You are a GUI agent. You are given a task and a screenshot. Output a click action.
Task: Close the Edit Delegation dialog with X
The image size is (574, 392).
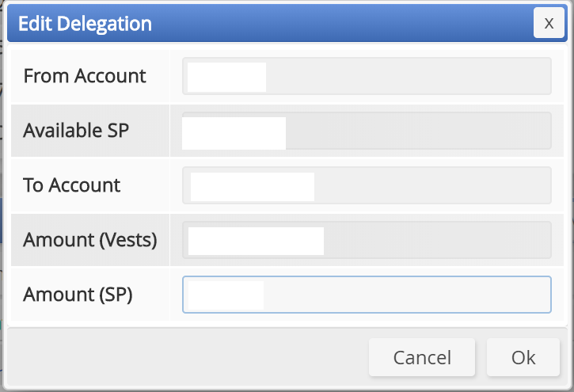(x=549, y=23)
